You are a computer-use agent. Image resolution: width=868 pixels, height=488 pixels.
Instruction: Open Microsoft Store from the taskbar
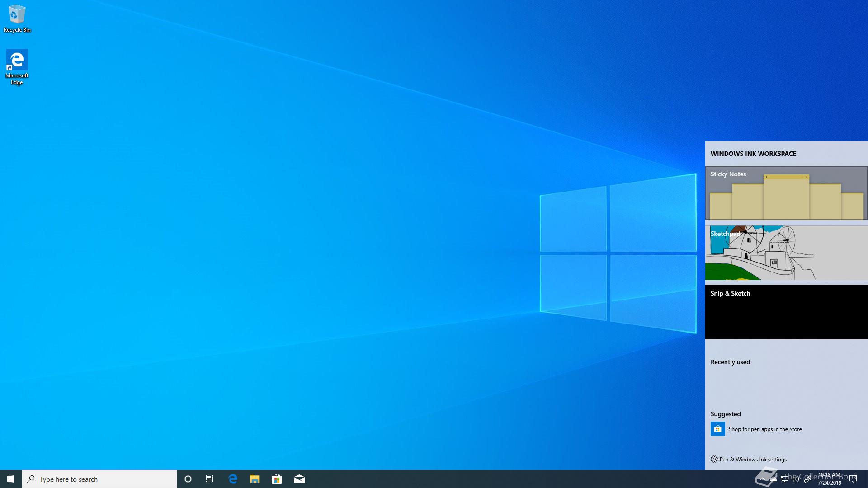pyautogui.click(x=277, y=479)
